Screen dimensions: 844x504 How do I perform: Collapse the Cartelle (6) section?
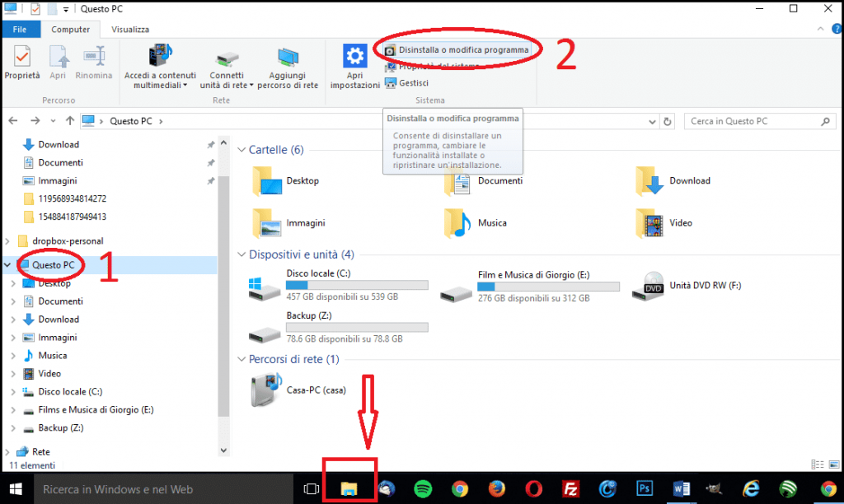click(240, 149)
